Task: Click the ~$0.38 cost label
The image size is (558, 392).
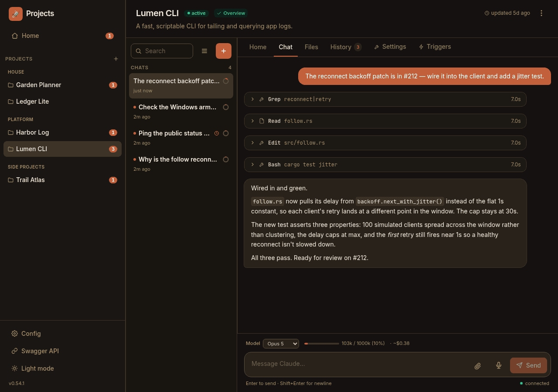Action: (401, 344)
